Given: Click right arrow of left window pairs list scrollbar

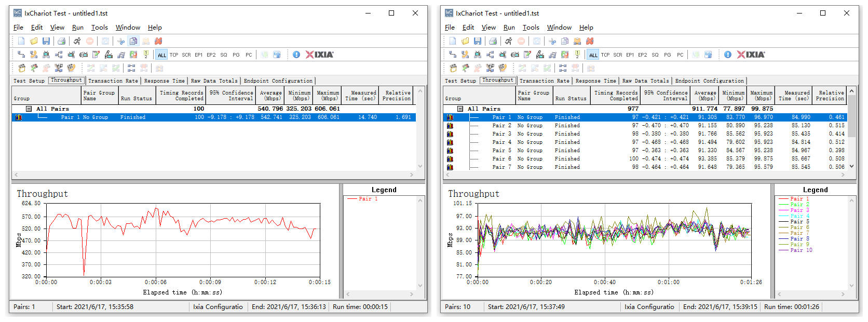Looking at the screenshot, I should click(412, 175).
